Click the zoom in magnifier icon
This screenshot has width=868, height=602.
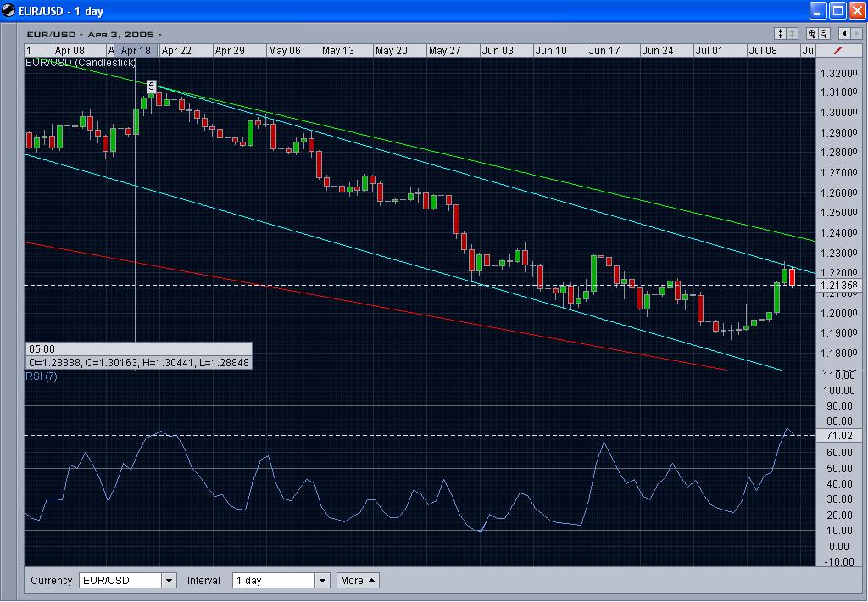[x=812, y=34]
